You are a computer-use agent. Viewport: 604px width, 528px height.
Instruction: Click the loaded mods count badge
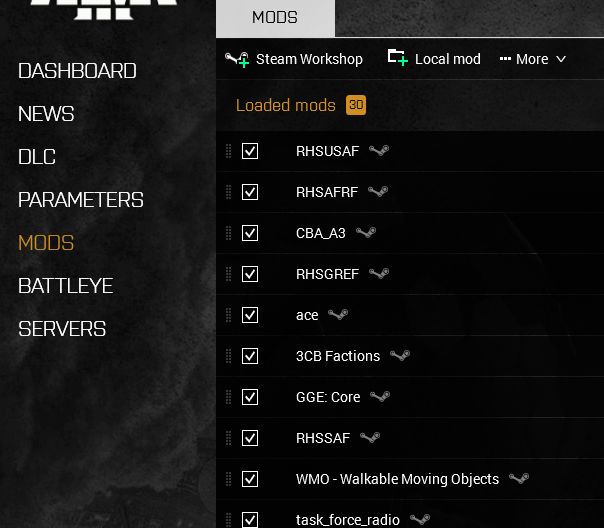[355, 105]
